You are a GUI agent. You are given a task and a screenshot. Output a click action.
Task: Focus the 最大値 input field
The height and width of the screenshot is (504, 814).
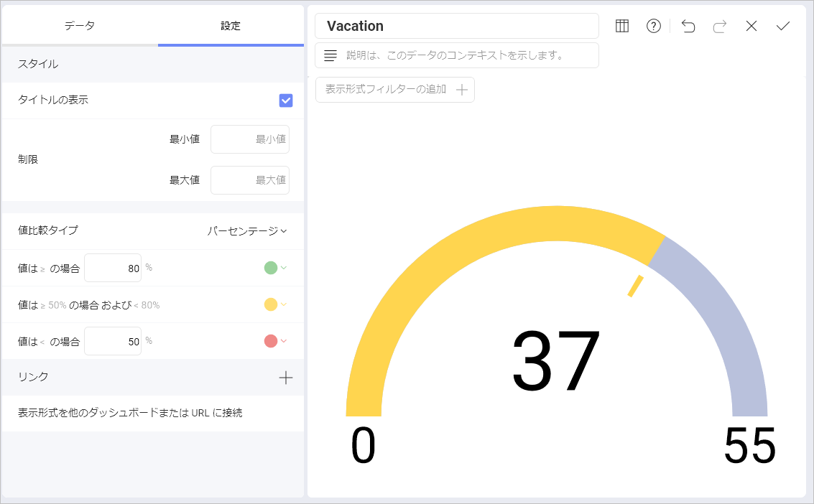click(x=250, y=180)
